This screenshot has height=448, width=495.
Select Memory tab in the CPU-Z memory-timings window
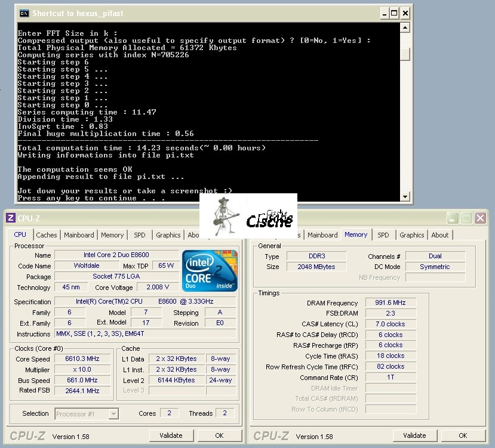pos(356,234)
